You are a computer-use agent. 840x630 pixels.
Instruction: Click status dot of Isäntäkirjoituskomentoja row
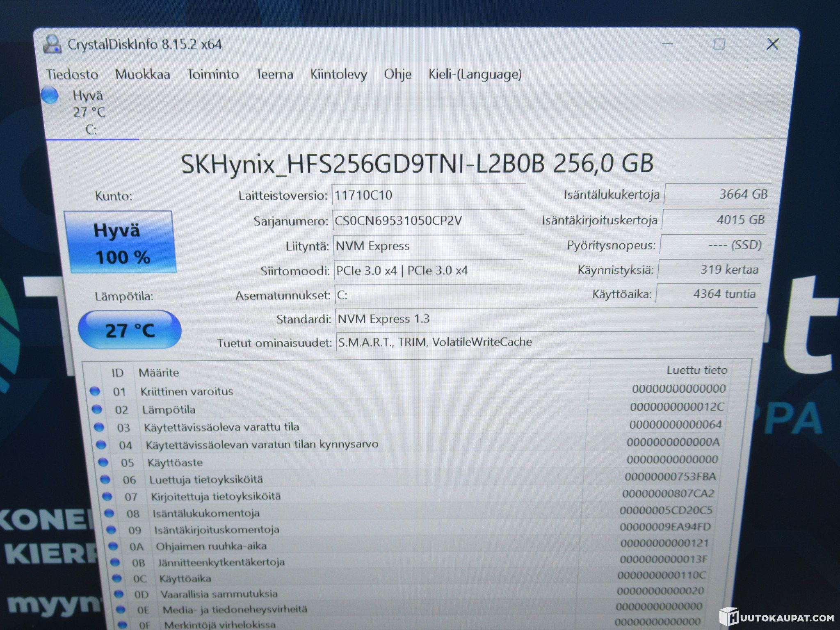[x=111, y=530]
